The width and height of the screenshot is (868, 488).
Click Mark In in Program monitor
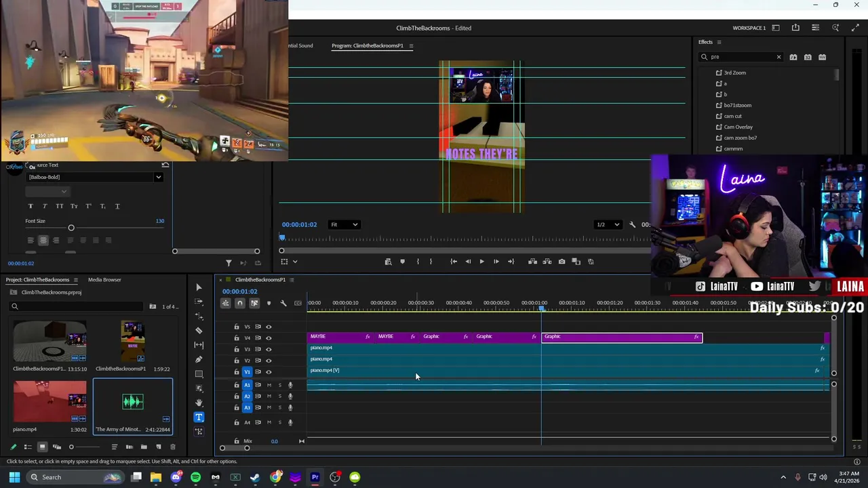coord(417,262)
